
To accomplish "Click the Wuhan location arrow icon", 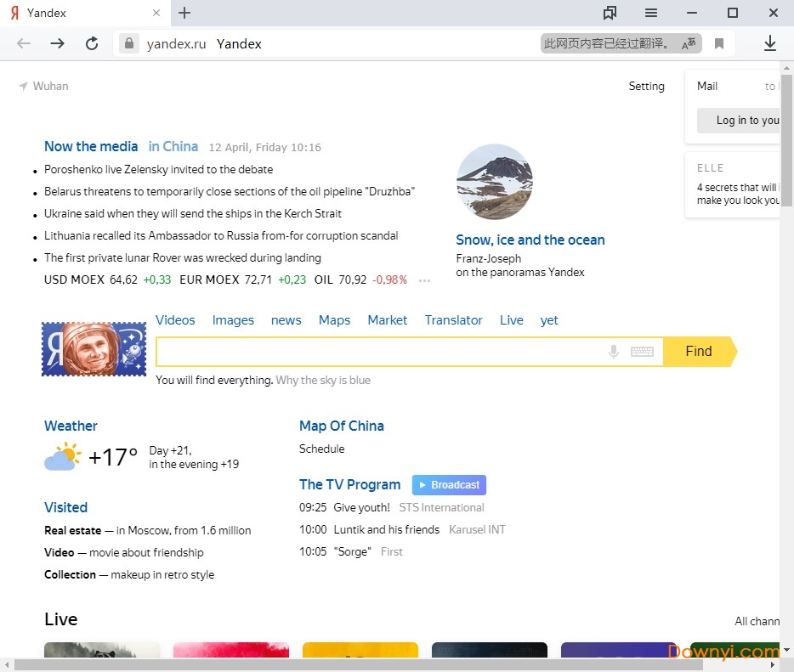I will pyautogui.click(x=23, y=86).
